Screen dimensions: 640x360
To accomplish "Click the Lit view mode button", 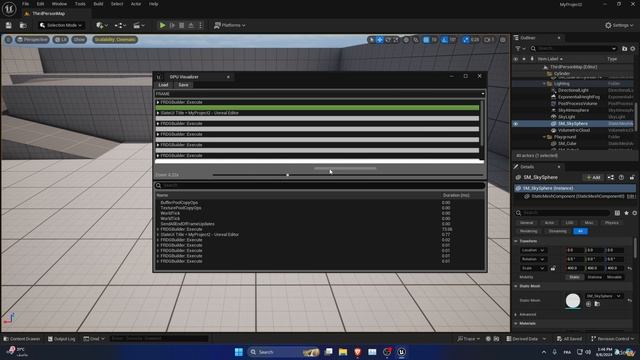I will click(60, 40).
